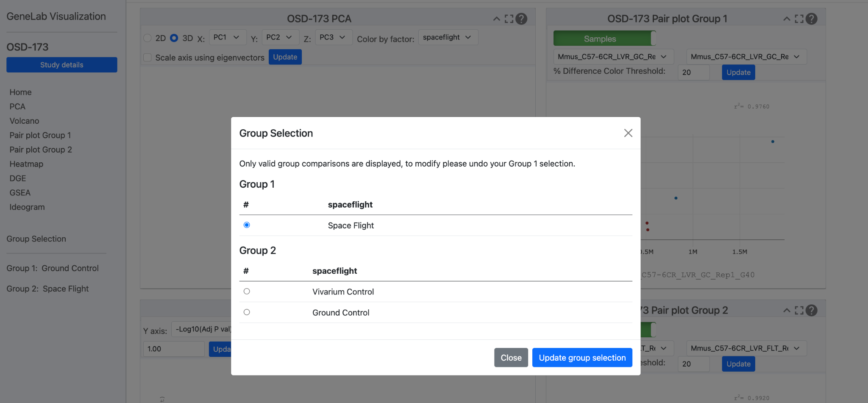The height and width of the screenshot is (403, 868).
Task: Open Color by factor spaceflight dropdown
Action: point(448,37)
